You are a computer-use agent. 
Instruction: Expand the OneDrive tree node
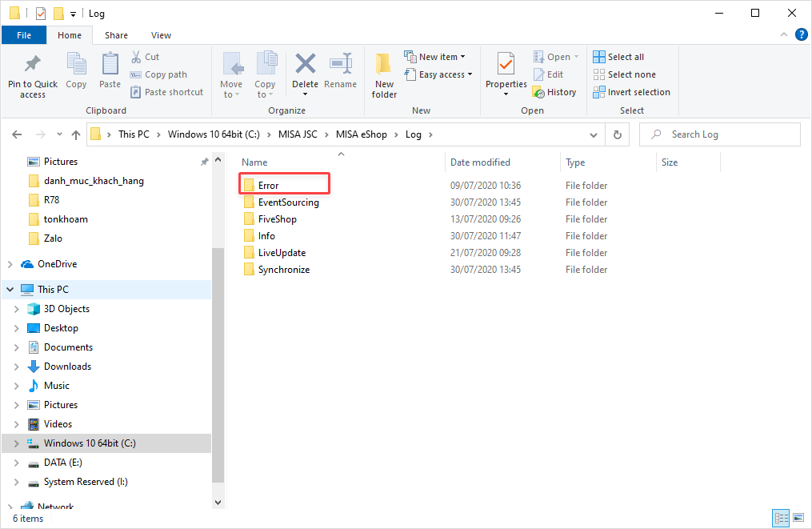click(x=10, y=264)
